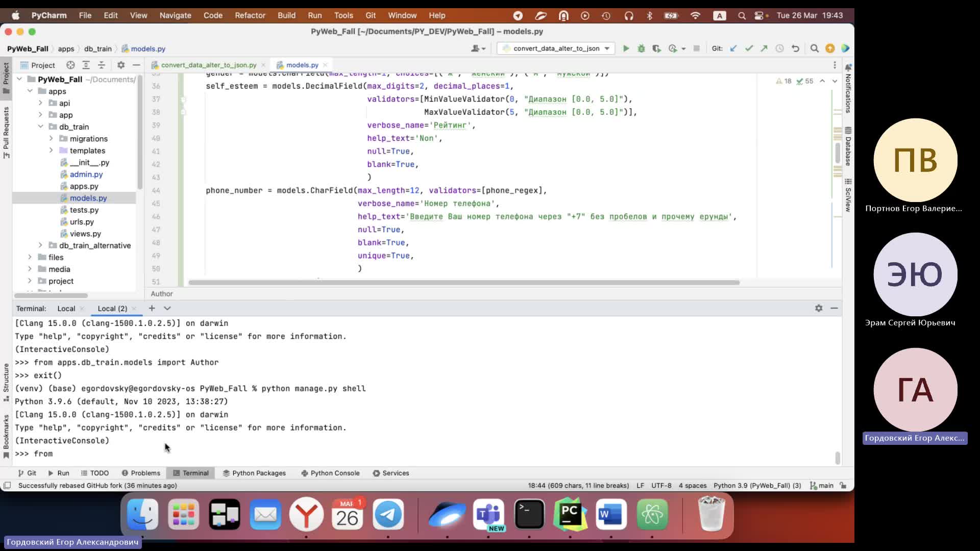Open the terminal tabs chevron dropdown
The image size is (980, 551).
(167, 308)
